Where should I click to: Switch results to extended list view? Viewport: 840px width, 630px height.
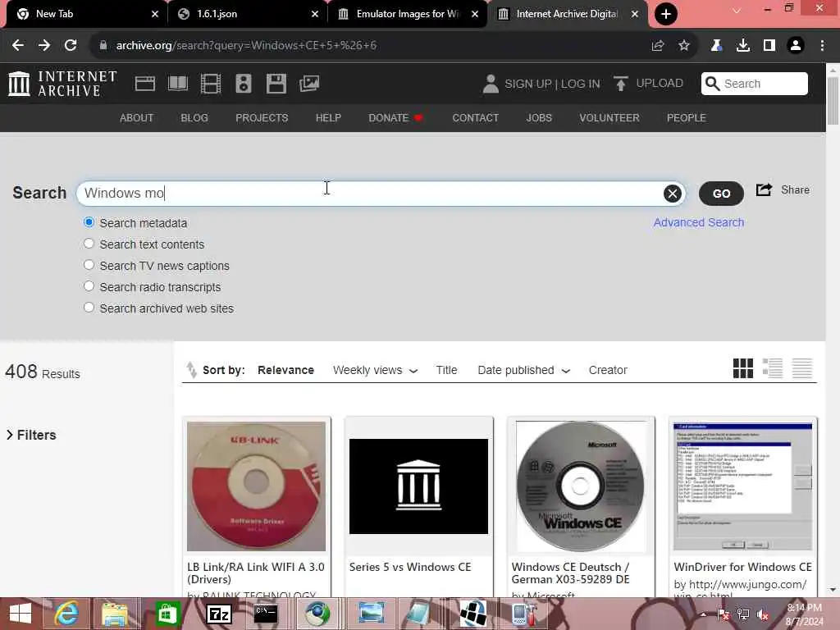click(773, 368)
